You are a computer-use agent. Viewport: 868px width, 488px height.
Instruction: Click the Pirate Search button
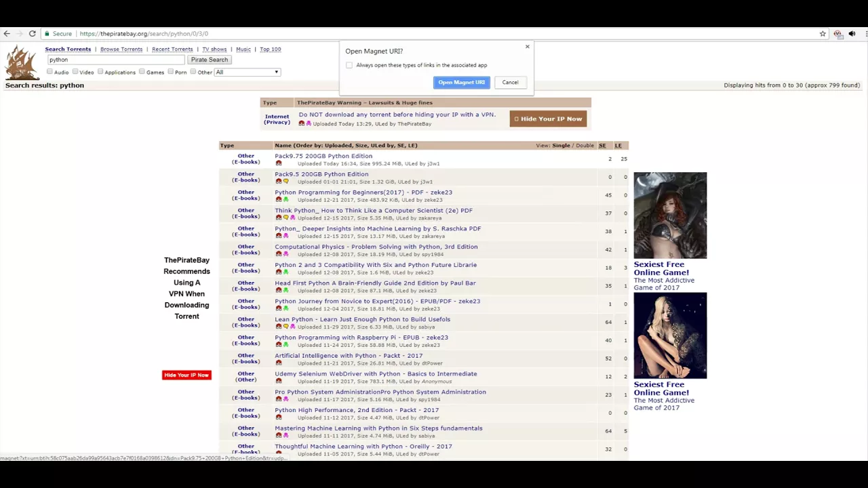[x=210, y=60]
